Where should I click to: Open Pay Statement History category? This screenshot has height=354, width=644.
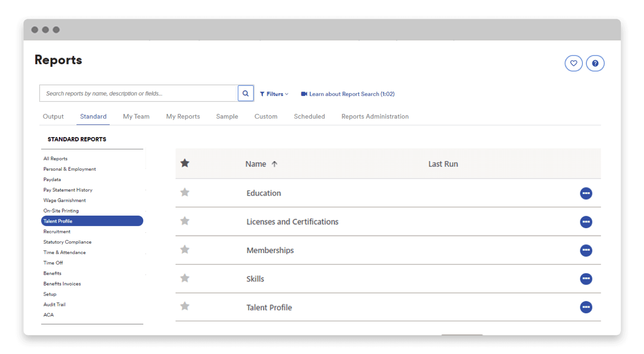click(x=68, y=190)
